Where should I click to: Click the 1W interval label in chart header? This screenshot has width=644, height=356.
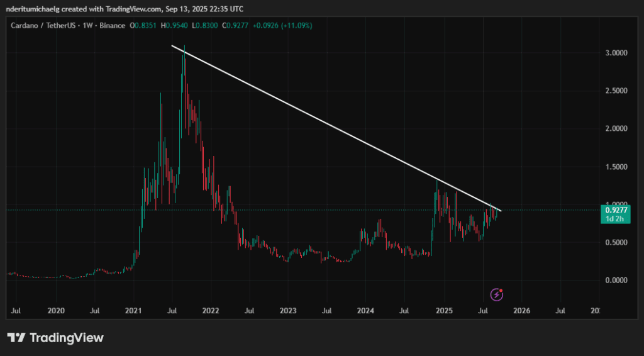pos(87,25)
